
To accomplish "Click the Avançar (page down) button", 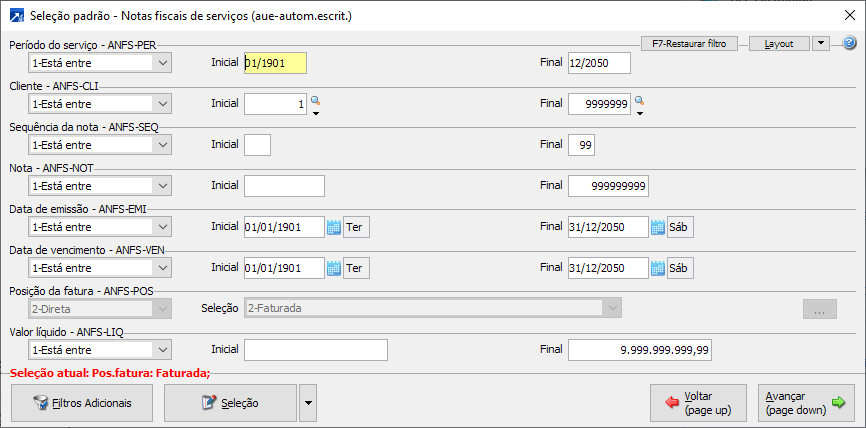I will tap(805, 403).
